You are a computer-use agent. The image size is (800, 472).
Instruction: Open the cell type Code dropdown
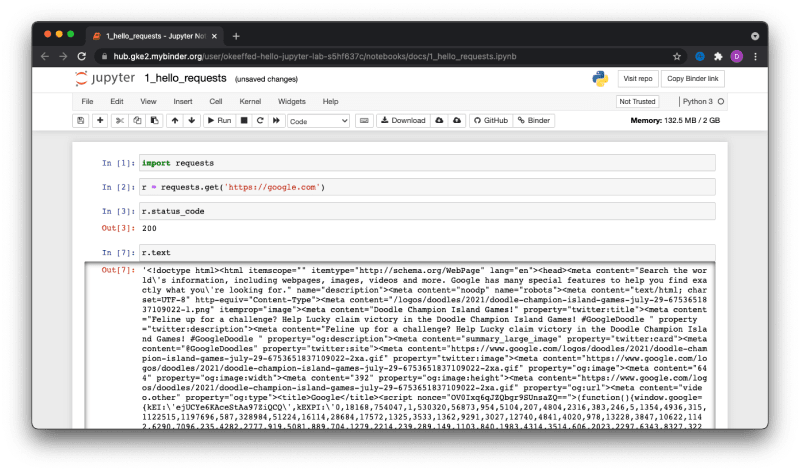(318, 121)
